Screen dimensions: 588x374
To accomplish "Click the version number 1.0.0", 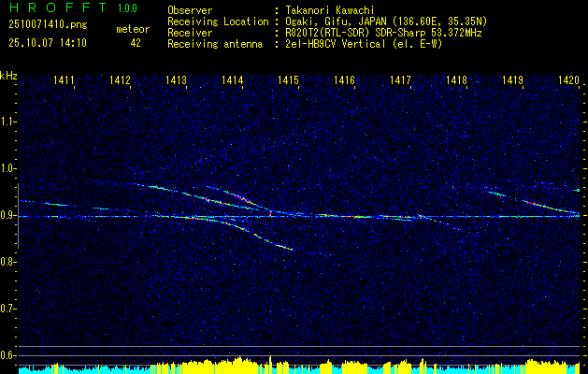I will click(x=127, y=7).
